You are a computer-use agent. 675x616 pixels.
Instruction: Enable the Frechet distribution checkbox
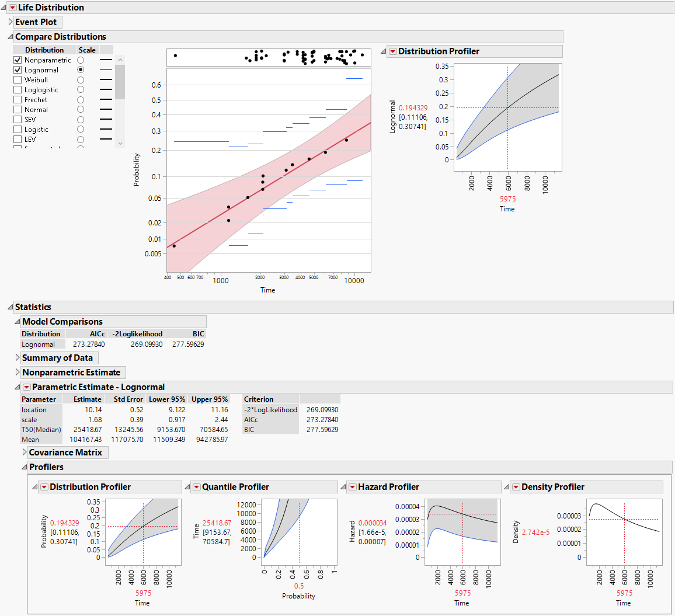point(17,99)
